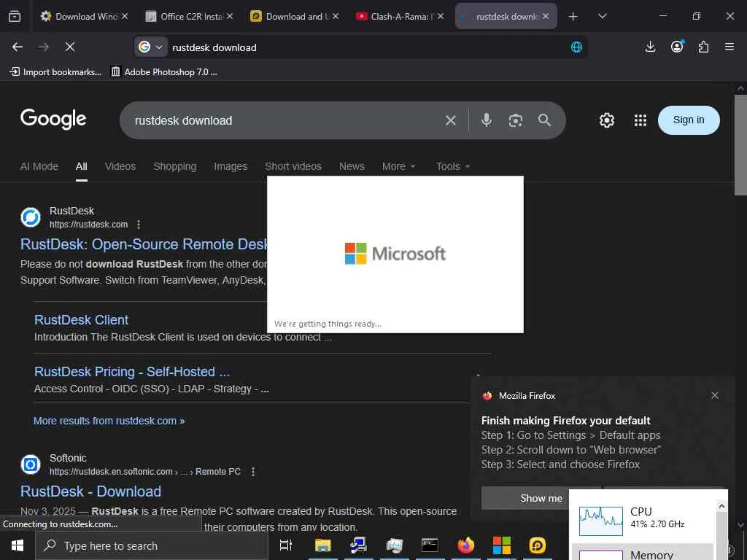
Task: Clear the Google search box text
Action: [x=451, y=120]
